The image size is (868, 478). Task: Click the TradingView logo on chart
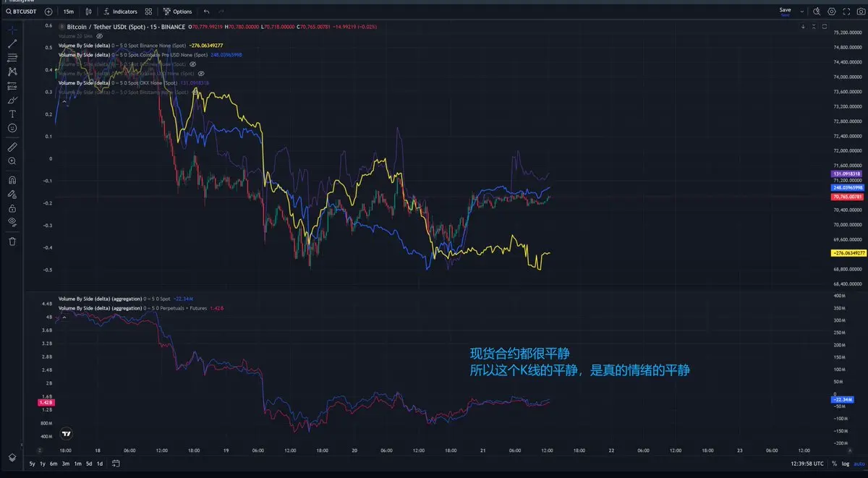tap(67, 434)
